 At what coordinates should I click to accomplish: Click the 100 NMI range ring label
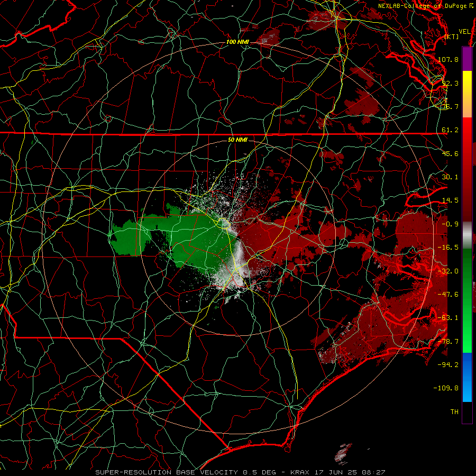(x=237, y=42)
